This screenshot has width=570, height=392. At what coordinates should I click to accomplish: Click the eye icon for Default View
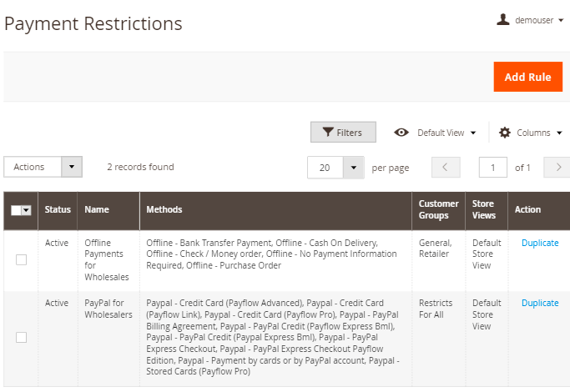tap(401, 133)
